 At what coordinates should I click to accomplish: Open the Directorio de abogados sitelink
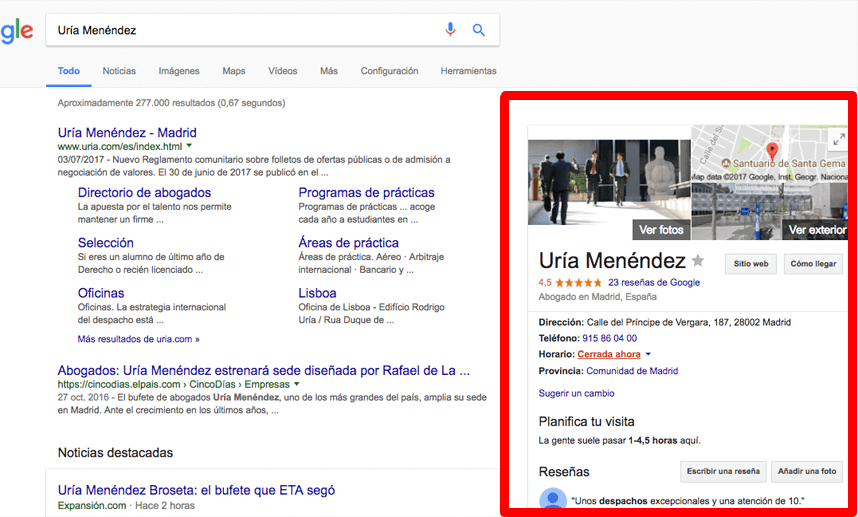tap(144, 192)
